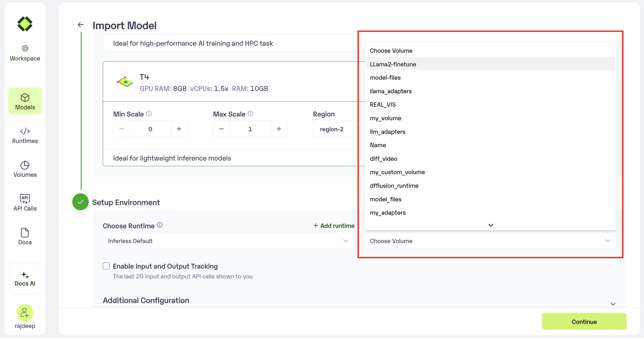Image resolution: width=644 pixels, height=338 pixels.
Task: Open the Docs page icon
Action: (x=25, y=233)
